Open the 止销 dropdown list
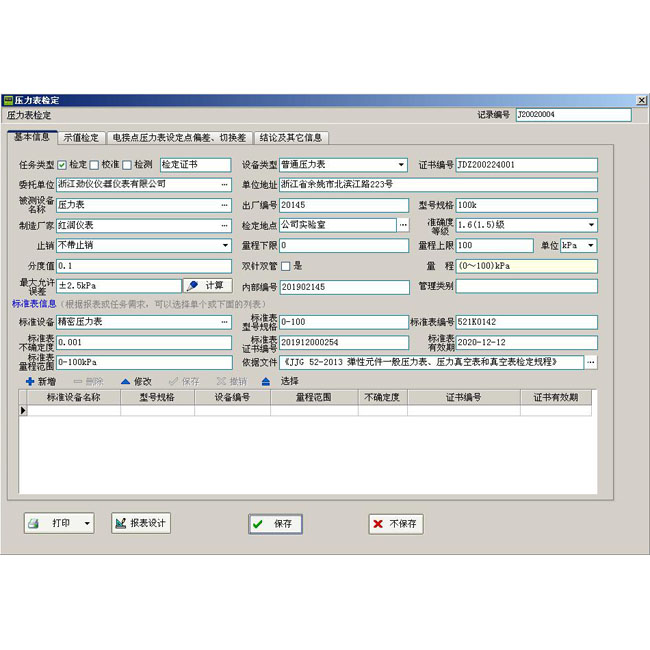 (x=225, y=246)
